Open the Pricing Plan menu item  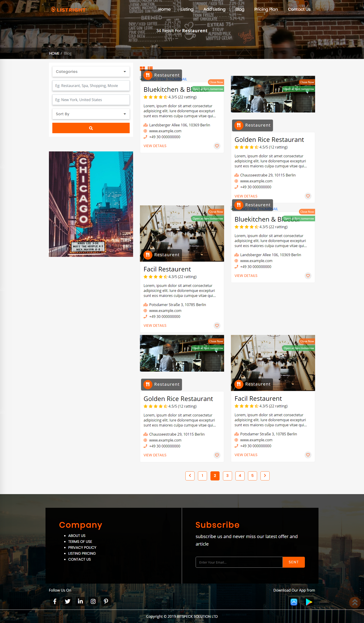[266, 9]
